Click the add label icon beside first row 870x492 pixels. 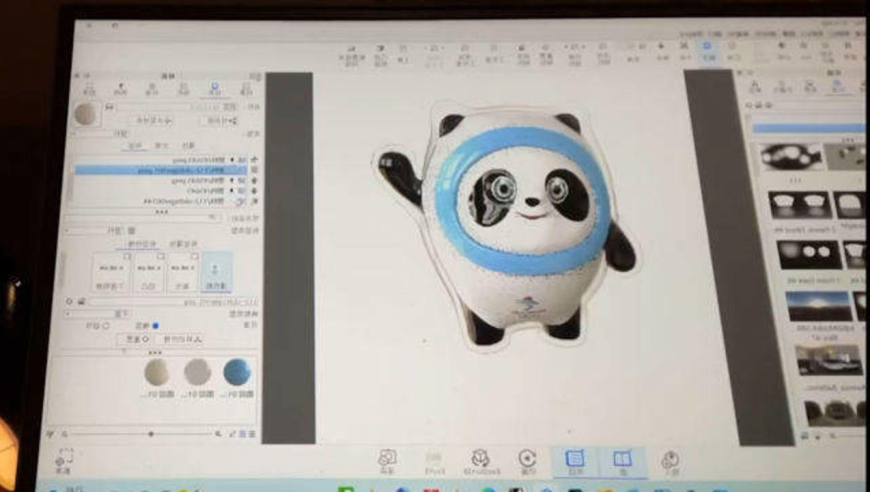coord(255,160)
